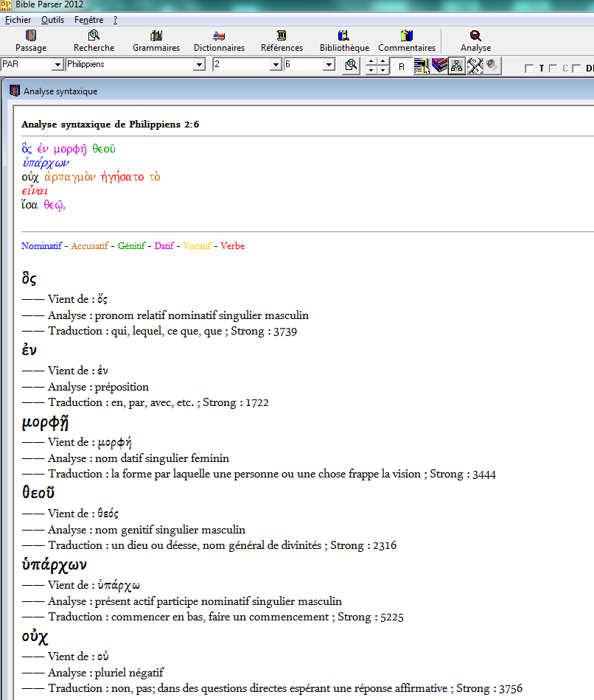Click the down arrow of right stepper

tap(383, 70)
